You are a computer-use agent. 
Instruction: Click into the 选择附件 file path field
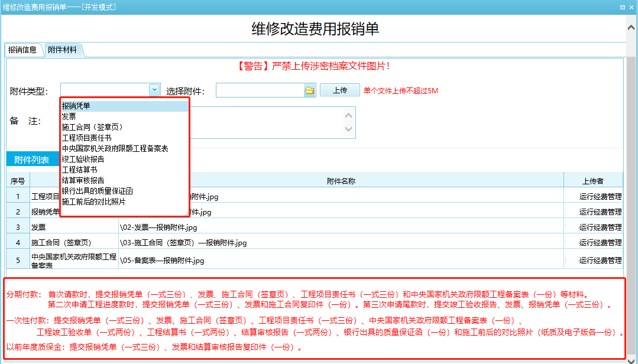[x=260, y=90]
